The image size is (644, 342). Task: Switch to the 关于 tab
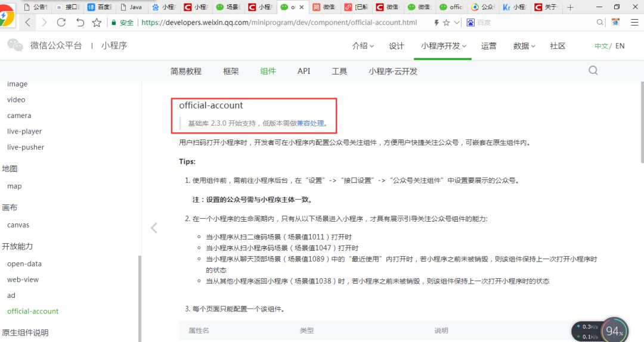(547, 7)
